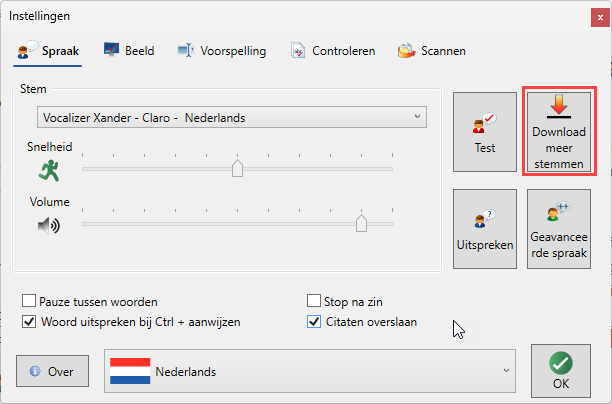Click the green checkmark OK icon

tap(561, 362)
